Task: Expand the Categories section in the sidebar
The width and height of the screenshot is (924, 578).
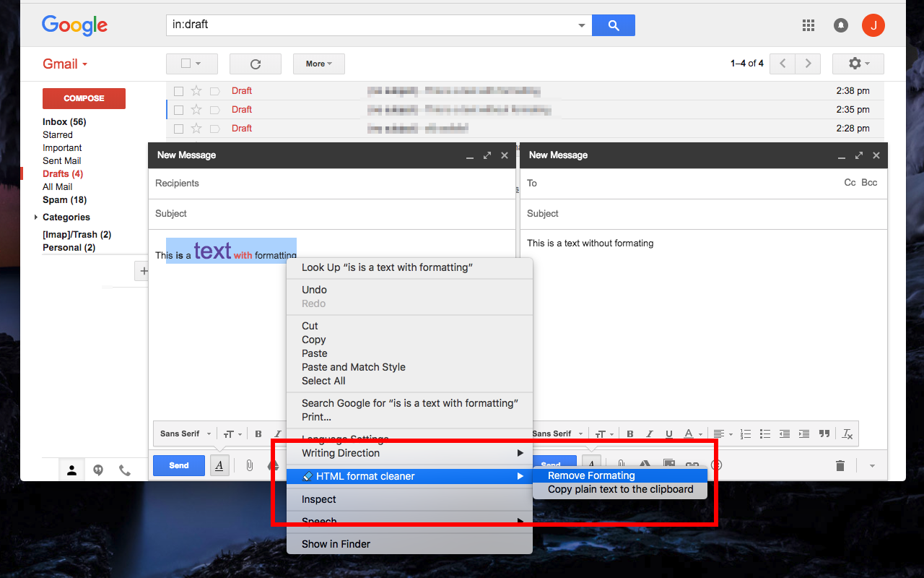Action: coord(36,217)
